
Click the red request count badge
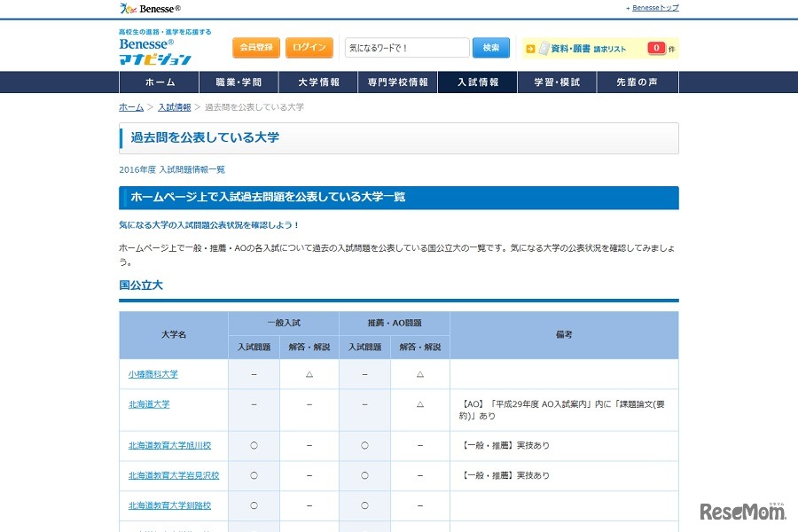[x=656, y=48]
